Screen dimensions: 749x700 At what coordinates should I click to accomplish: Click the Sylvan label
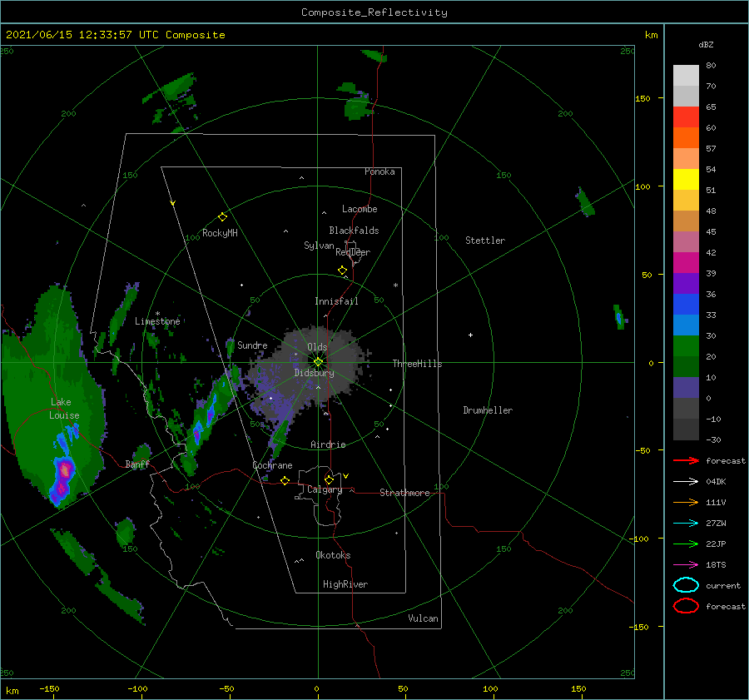[x=319, y=246]
